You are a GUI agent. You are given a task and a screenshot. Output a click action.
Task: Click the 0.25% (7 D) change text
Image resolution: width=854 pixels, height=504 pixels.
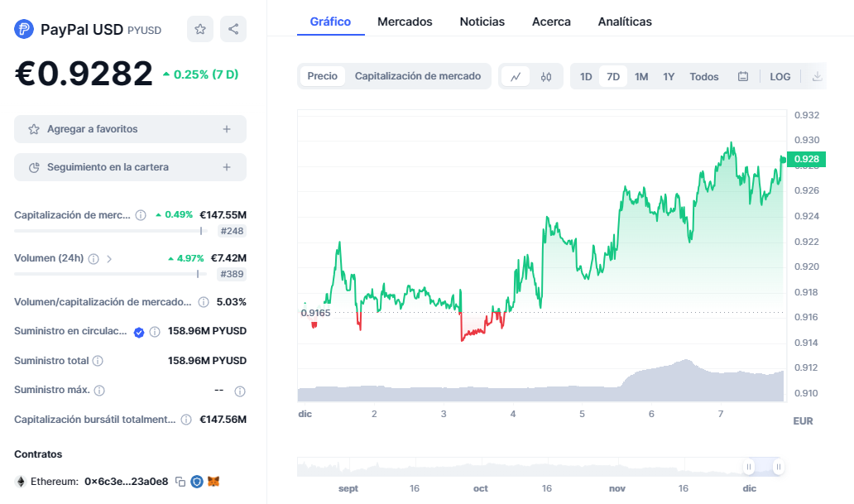pyautogui.click(x=200, y=74)
